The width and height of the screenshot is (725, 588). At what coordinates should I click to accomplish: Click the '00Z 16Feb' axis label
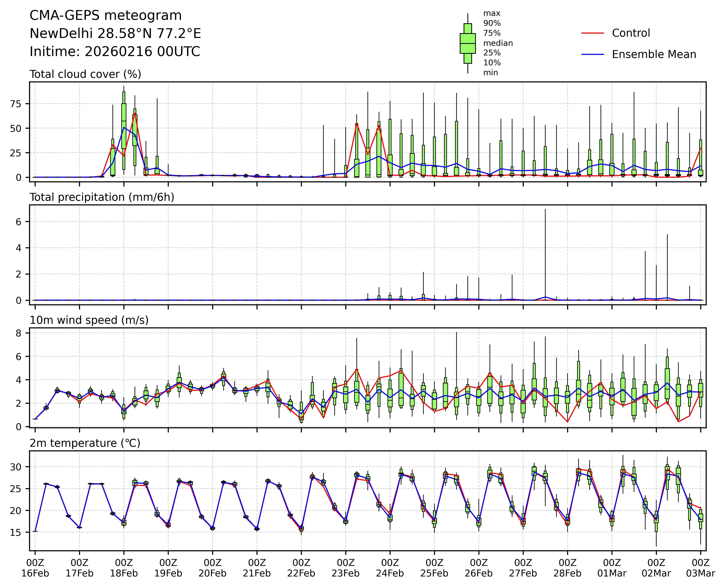[35, 568]
